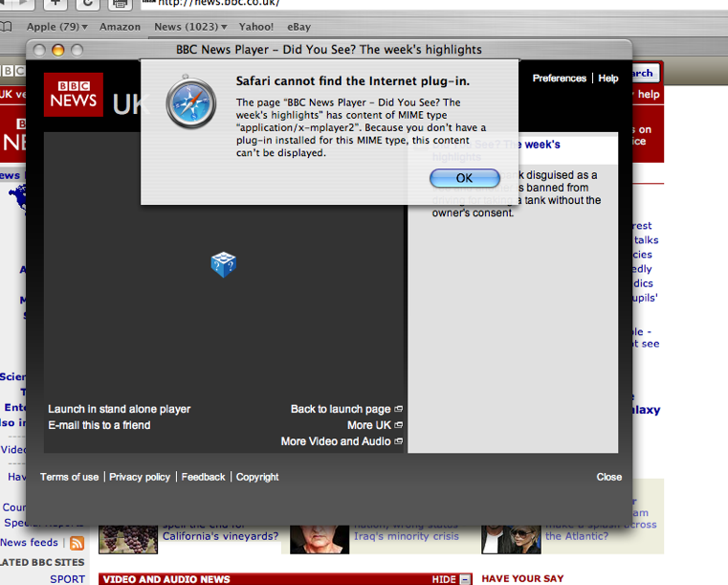Click the missing plug-in blue block icon
This screenshot has height=585, width=728.
point(223,264)
